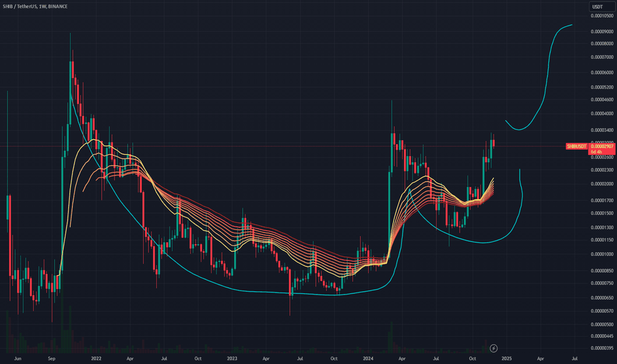This screenshot has height=364, width=617.
Task: Click the Oct label just before 2025
Action: point(472,359)
